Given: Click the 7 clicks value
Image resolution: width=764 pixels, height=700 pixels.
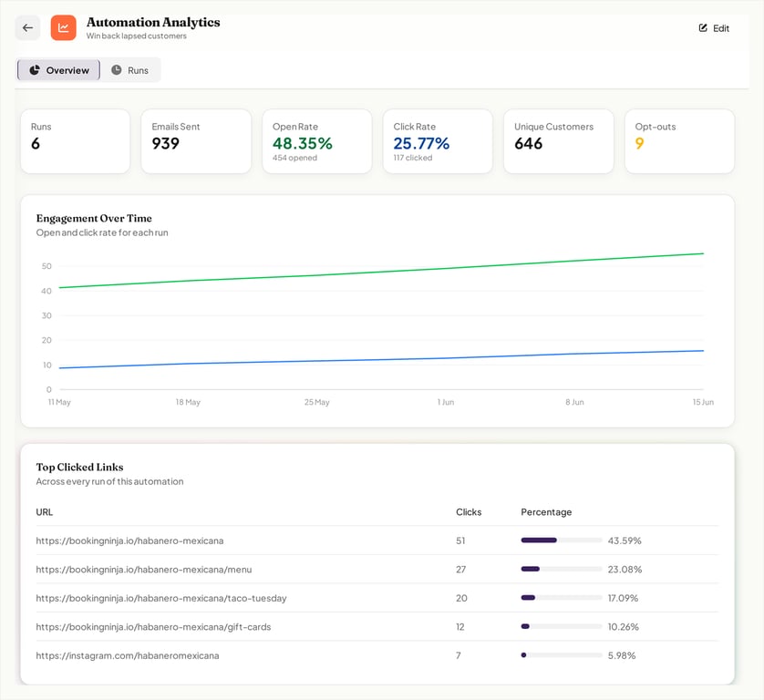Looking at the screenshot, I should (459, 655).
